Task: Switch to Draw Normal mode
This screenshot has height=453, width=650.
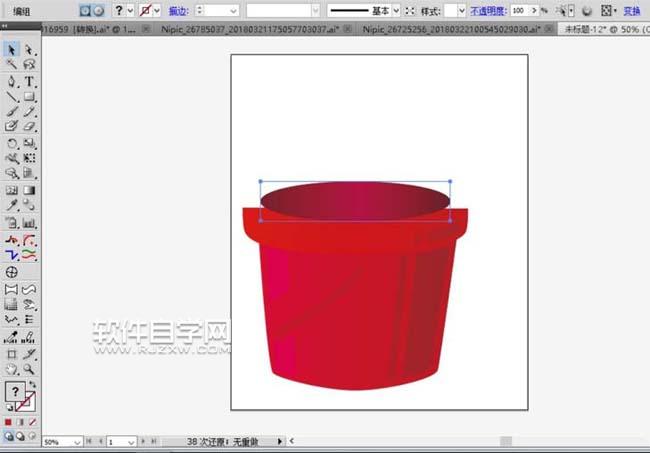Action: pyautogui.click(x=9, y=436)
